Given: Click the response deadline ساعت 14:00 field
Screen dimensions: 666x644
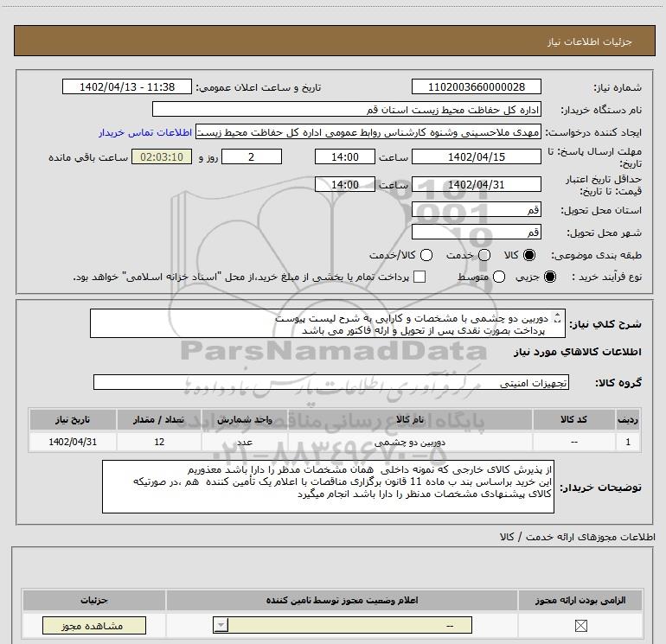Looking at the screenshot, I should click(345, 156).
